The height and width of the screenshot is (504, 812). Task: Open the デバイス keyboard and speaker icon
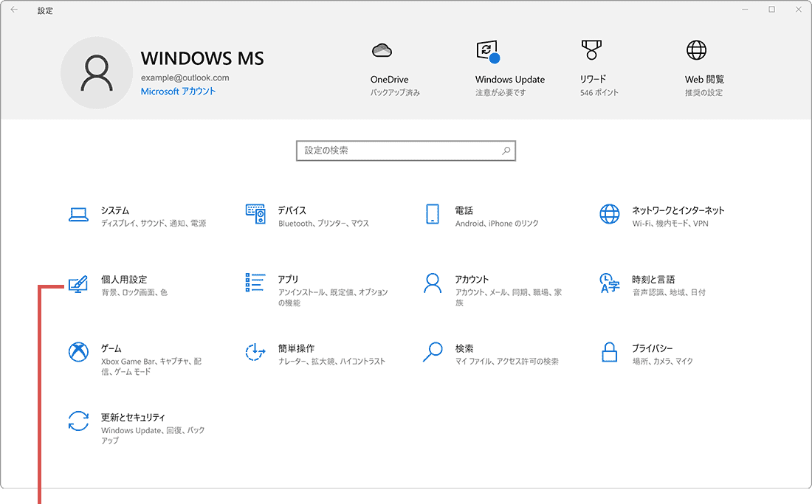tap(255, 214)
